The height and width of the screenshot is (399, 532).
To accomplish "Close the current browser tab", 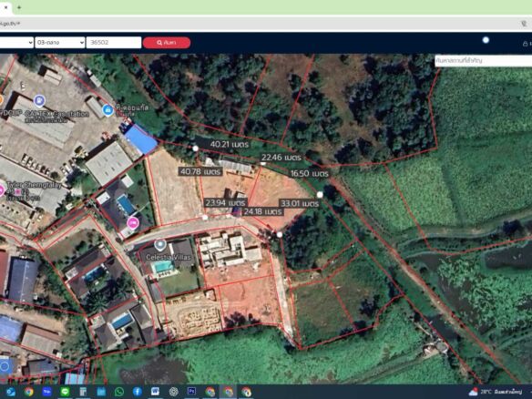I will click(x=5, y=7).
